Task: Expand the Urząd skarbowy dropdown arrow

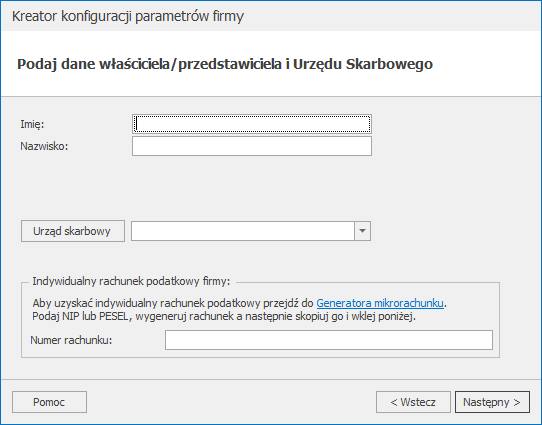Action: coord(362,231)
